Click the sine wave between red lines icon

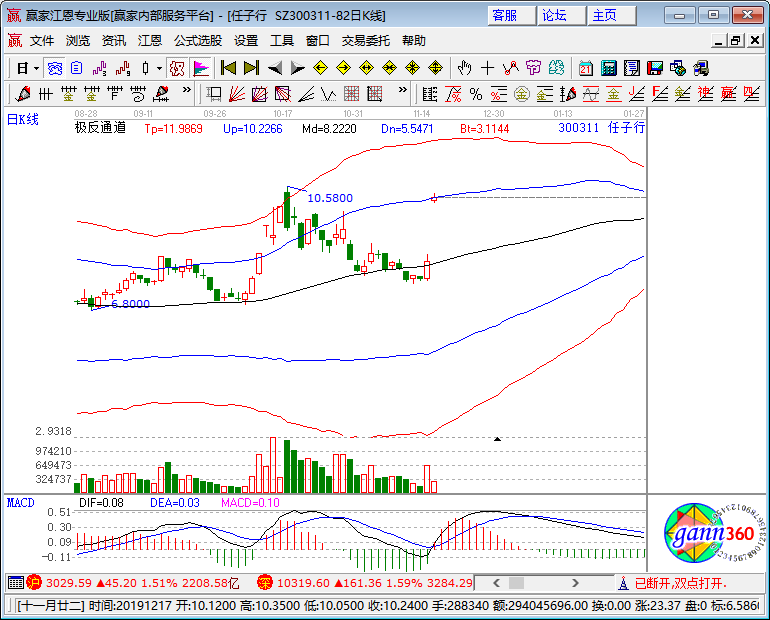[x=591, y=94]
